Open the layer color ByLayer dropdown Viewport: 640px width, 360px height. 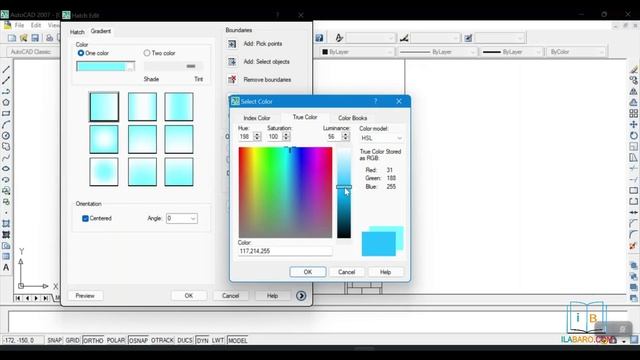[x=357, y=52]
